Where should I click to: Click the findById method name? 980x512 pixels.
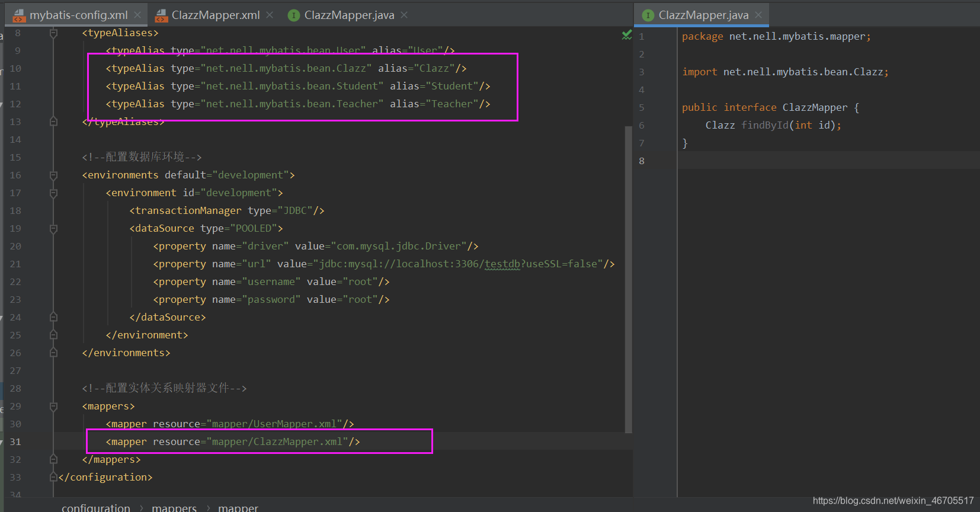click(x=765, y=125)
